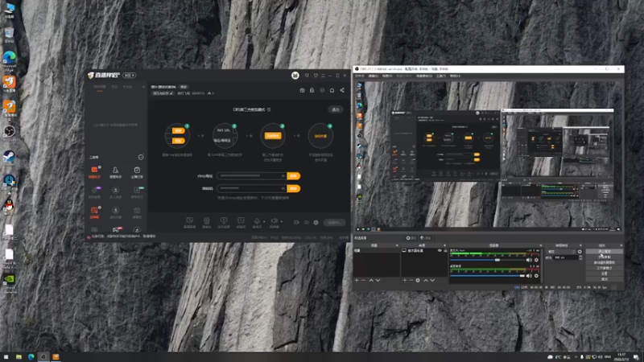Remove the selected scene in OBS
Image resolution: width=644 pixels, height=362 pixels.
coord(363,280)
